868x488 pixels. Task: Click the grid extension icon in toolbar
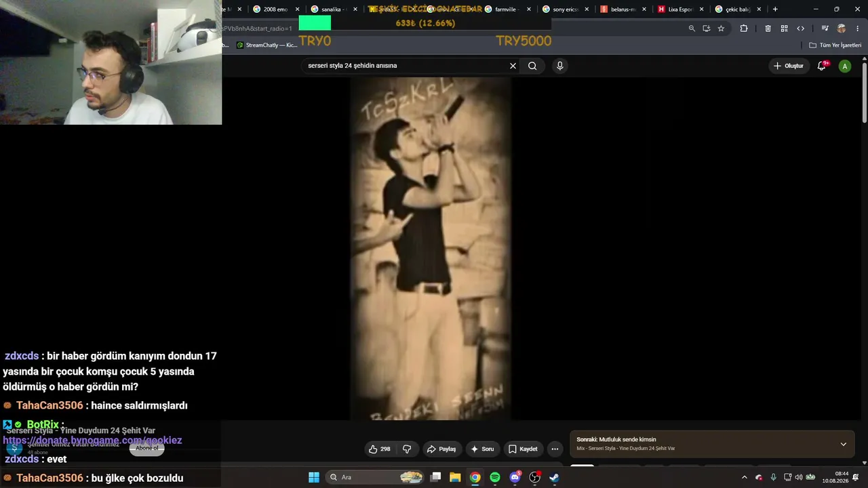[784, 28]
